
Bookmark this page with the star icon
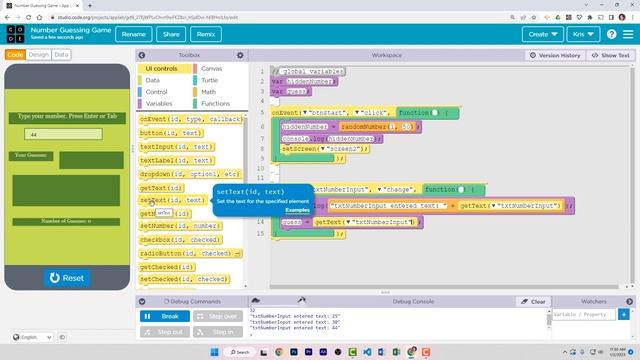click(x=534, y=18)
